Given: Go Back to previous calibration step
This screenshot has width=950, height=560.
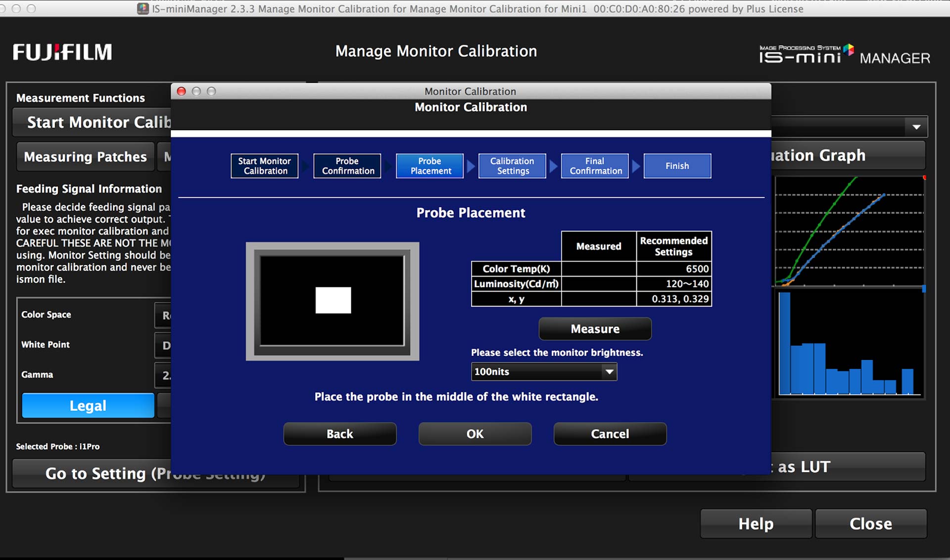Looking at the screenshot, I should (x=339, y=434).
